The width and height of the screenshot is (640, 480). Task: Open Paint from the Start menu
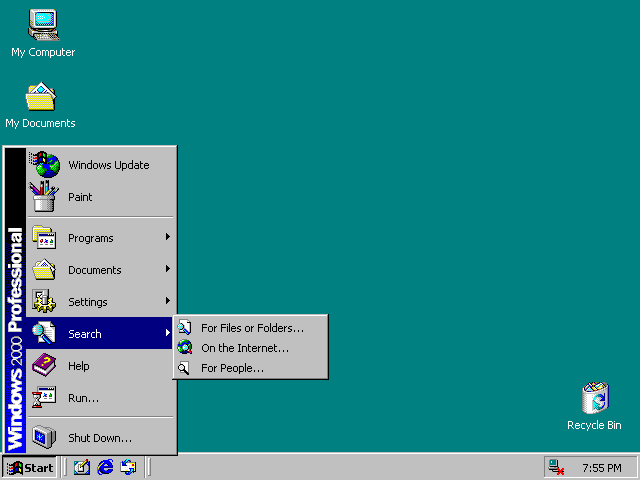point(100,197)
